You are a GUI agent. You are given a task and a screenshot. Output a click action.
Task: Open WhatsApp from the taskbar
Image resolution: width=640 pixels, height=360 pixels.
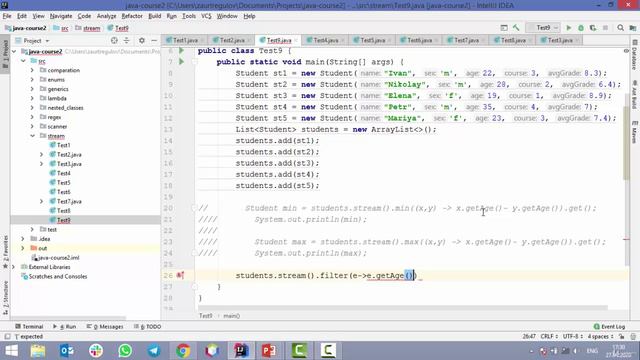tap(125, 351)
